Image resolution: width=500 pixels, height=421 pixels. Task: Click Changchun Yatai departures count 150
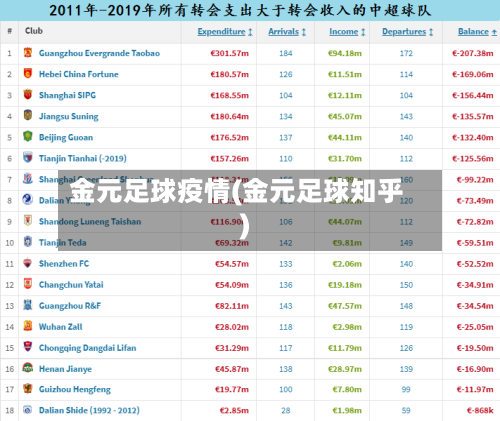406,285
